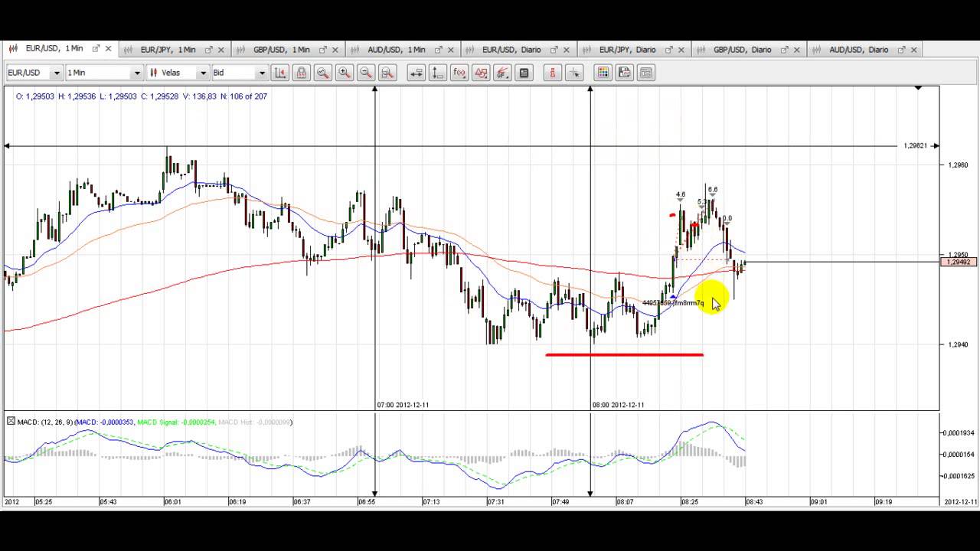Screen dimensions: 980x551
Task: Click the horizontal time scale adjust icon
Action: [416, 73]
